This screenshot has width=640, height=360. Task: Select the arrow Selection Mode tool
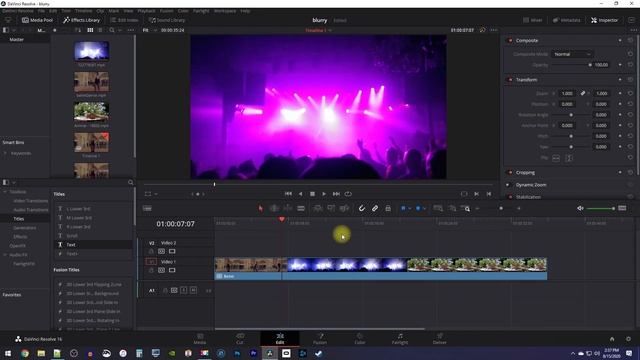point(260,209)
